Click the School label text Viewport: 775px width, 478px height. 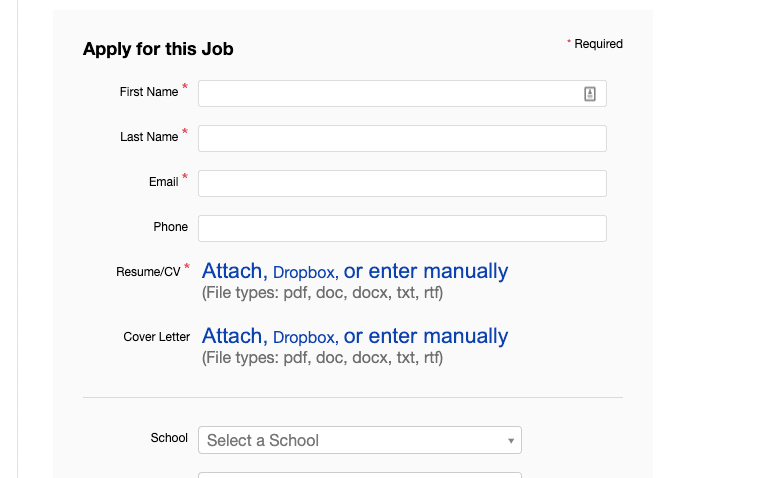(x=169, y=438)
